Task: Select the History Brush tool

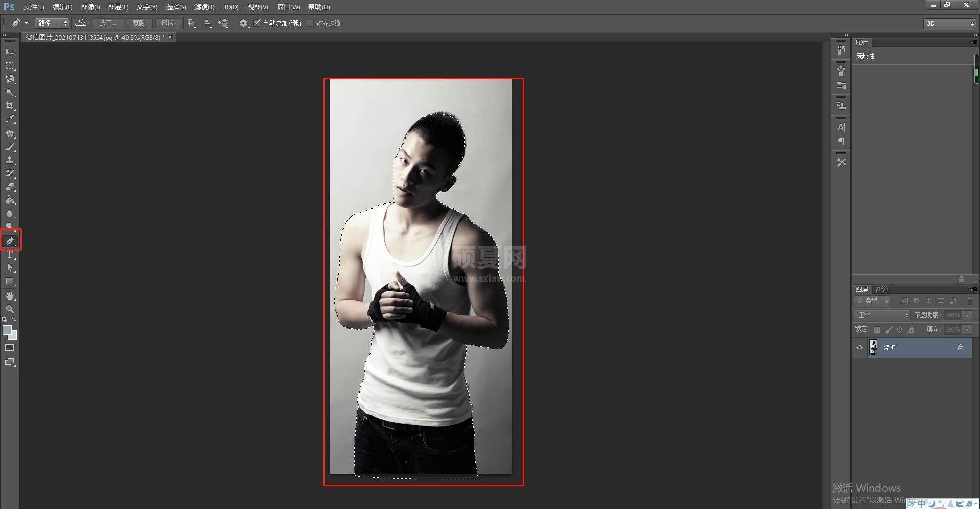Action: (x=10, y=173)
